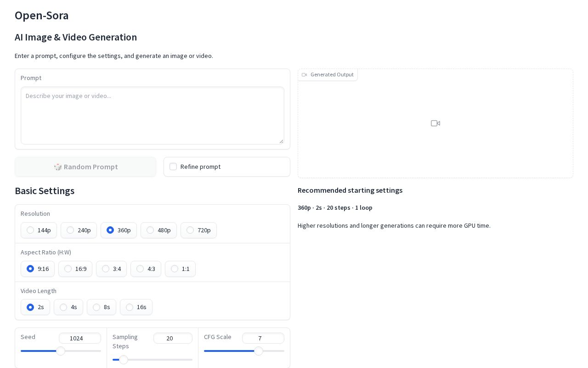Click the CFG Scale number field
The width and height of the screenshot is (588, 368).
tap(263, 338)
